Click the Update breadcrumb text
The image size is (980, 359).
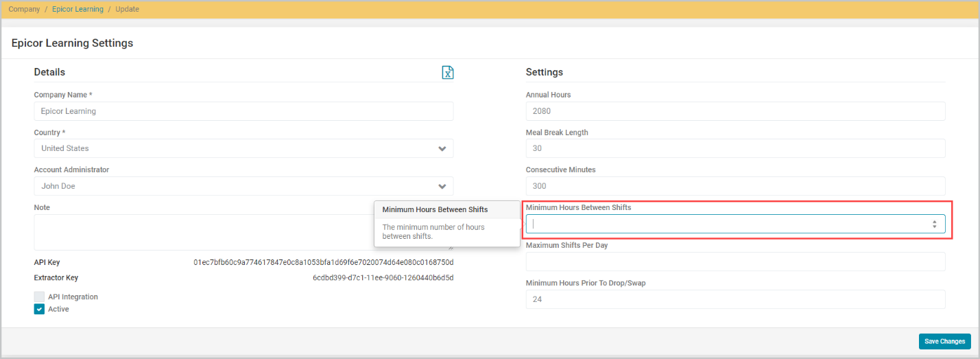click(127, 10)
